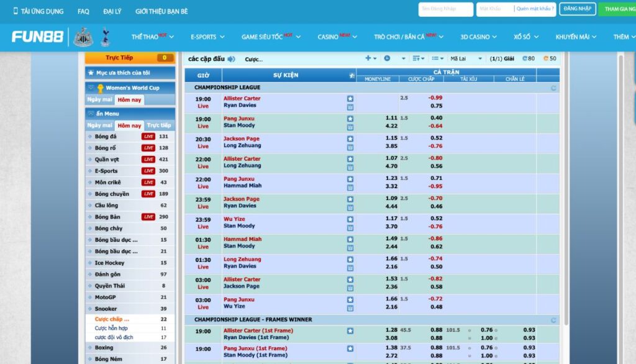Click the orange Trực Tiếp button
The image size is (636, 364).
130,58
